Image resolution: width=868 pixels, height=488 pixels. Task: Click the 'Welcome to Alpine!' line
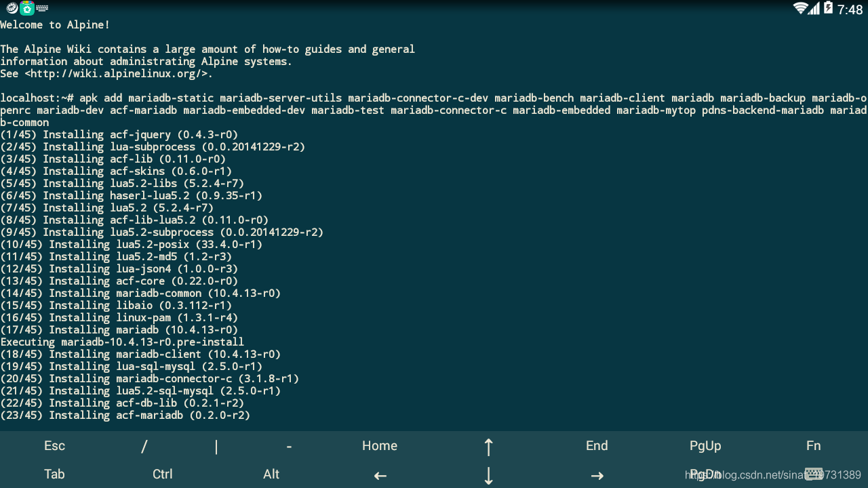[x=55, y=24]
